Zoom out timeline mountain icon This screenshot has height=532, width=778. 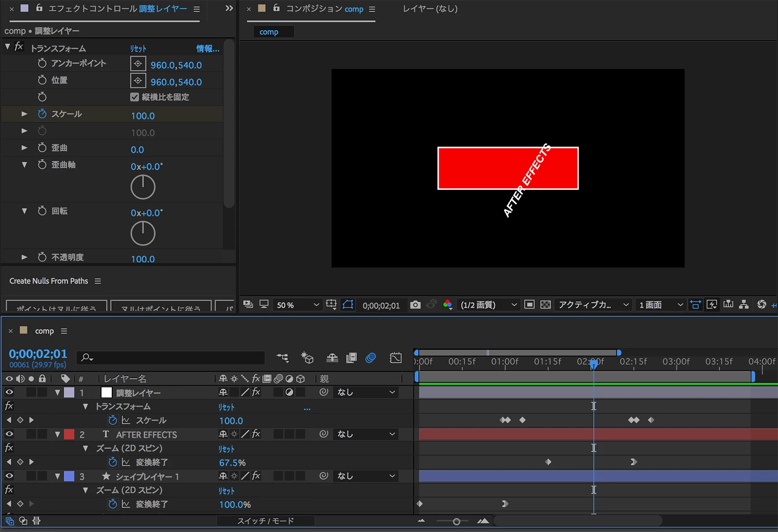click(x=421, y=521)
